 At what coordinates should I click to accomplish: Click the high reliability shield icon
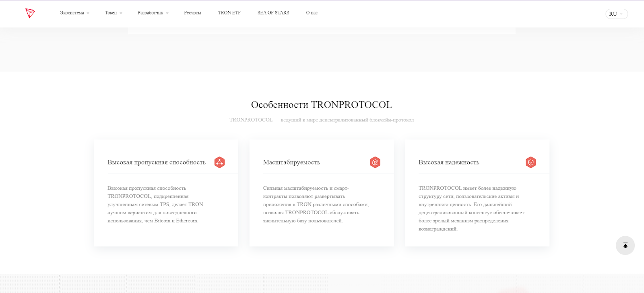531,162
